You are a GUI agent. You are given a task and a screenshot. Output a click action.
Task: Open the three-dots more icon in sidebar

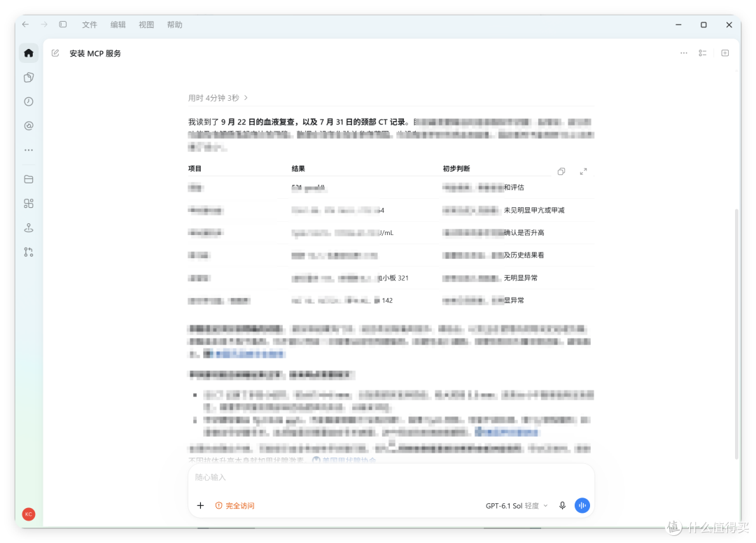click(29, 150)
